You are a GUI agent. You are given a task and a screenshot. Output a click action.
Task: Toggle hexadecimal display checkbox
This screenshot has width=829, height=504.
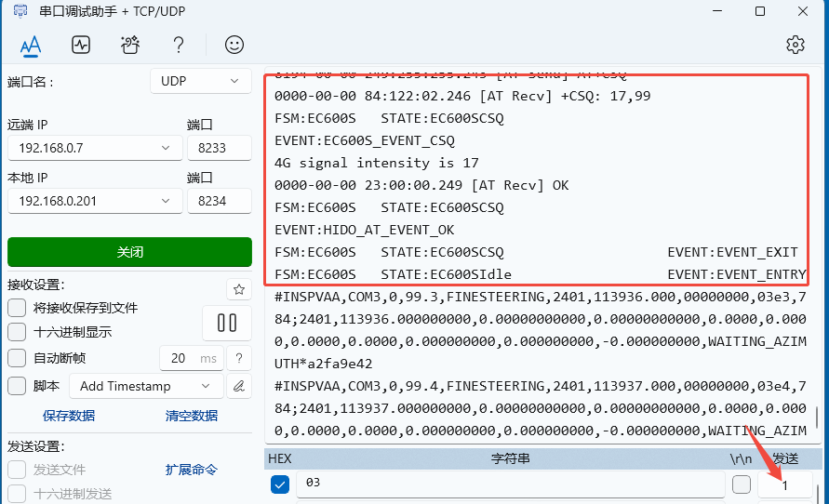pyautogui.click(x=17, y=332)
